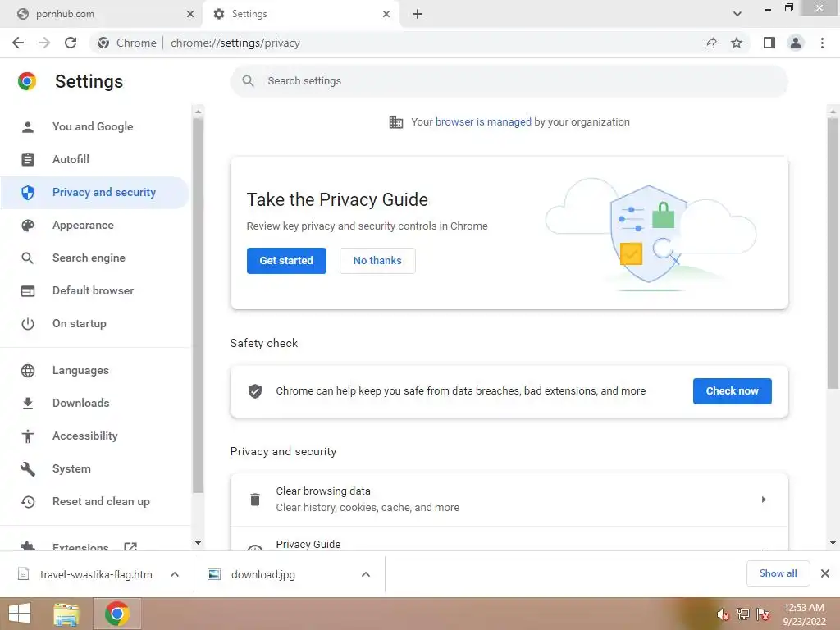Open the Chrome three-dot menu

[x=822, y=43]
